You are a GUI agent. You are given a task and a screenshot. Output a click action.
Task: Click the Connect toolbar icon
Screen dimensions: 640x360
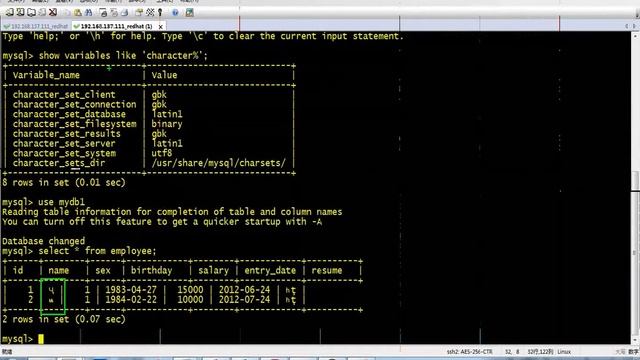point(9,12)
